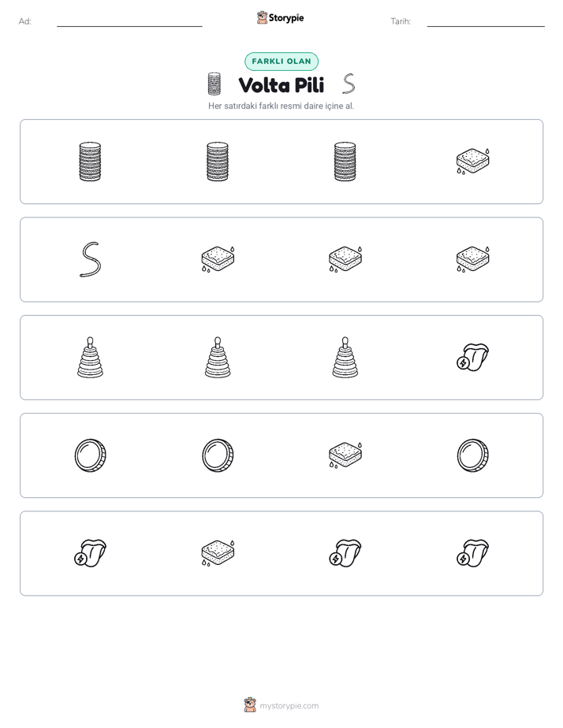Circle the sponge among the coins in row four
Image resolution: width=563 pixels, height=728 pixels.
coord(345,455)
